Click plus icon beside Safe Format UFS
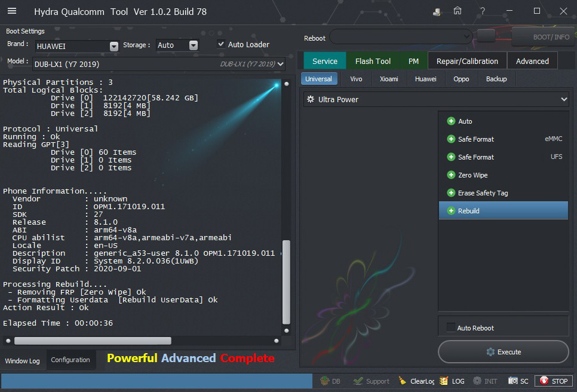Image resolution: width=577 pixels, height=392 pixels. tap(451, 157)
